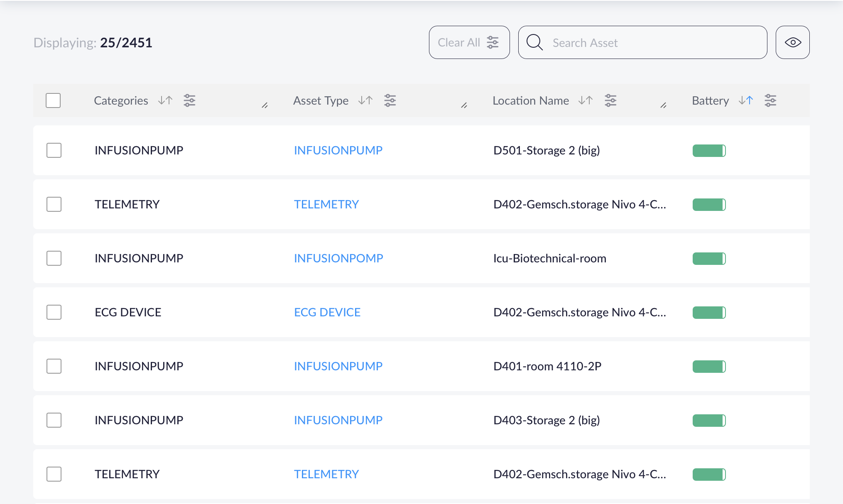Click battery indicator in D401-room 4110-2P row
The height and width of the screenshot is (504, 843).
(709, 367)
